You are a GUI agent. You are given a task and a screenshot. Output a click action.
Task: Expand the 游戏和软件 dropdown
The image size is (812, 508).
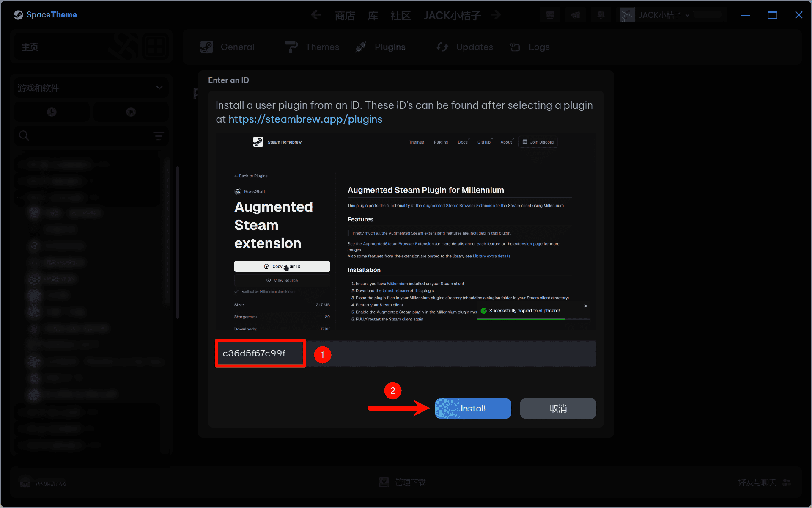click(x=159, y=88)
